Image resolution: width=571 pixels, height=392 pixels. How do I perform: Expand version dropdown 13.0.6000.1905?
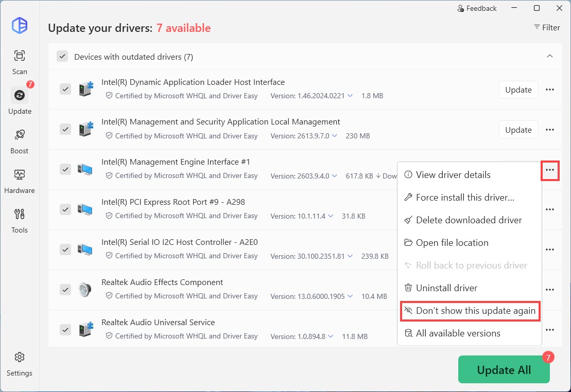350,296
